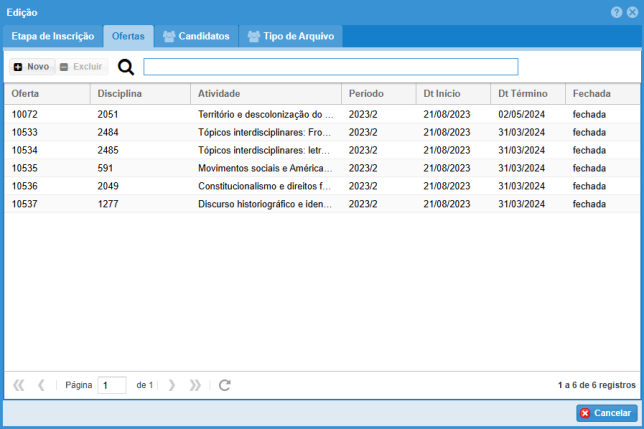Click the help question mark icon
644x429 pixels.
coord(616,12)
